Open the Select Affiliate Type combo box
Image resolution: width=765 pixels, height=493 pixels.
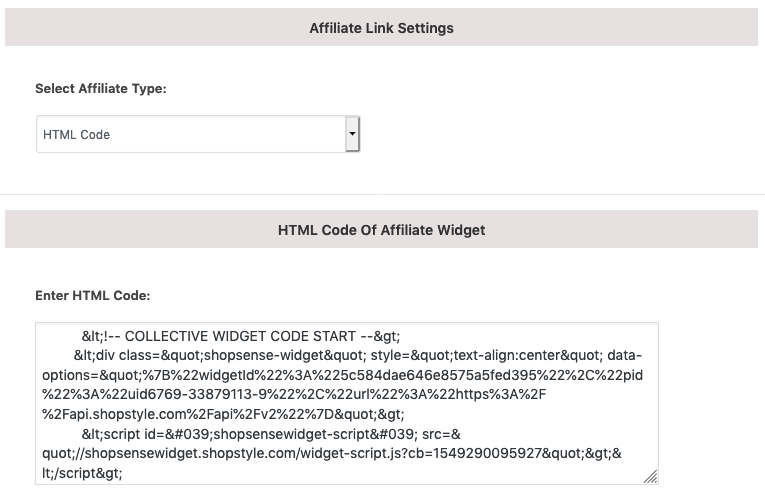click(x=198, y=134)
